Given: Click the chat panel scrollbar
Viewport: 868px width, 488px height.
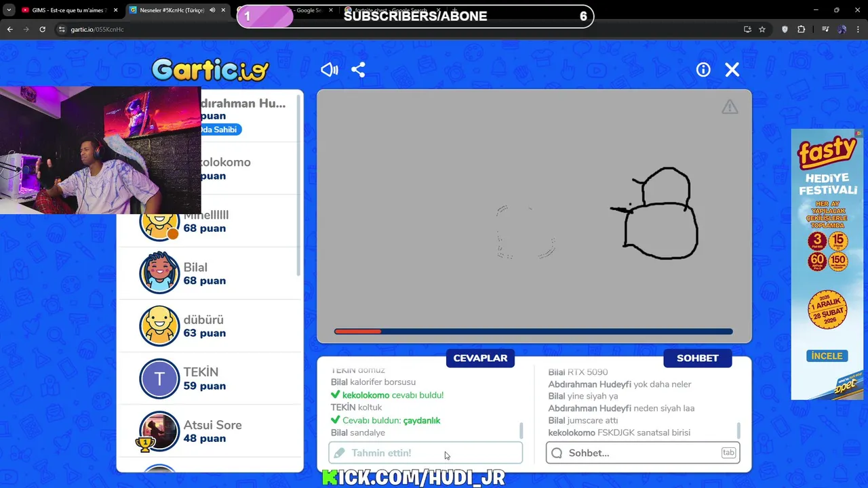Looking at the screenshot, I should (738, 430).
